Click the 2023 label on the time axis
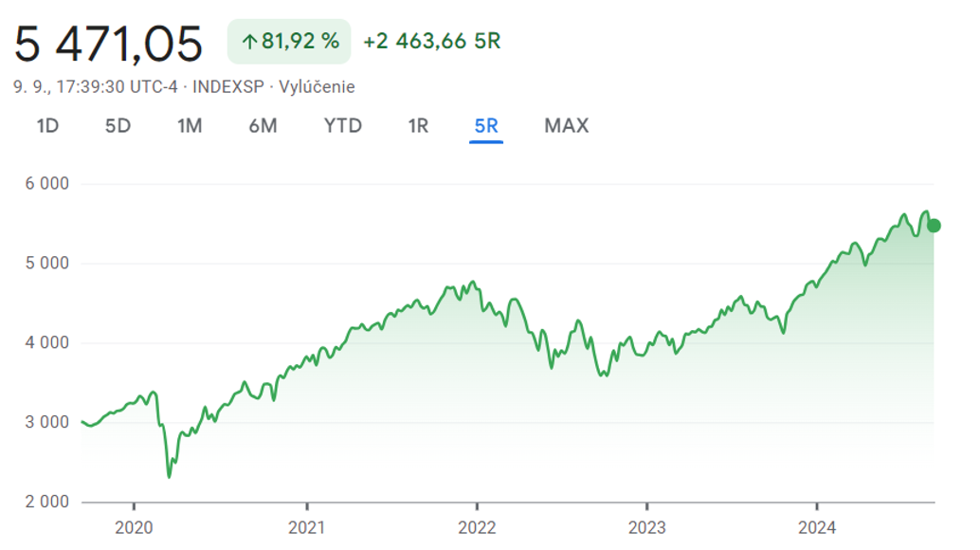Viewport: 980px width, 550px height. [x=646, y=527]
